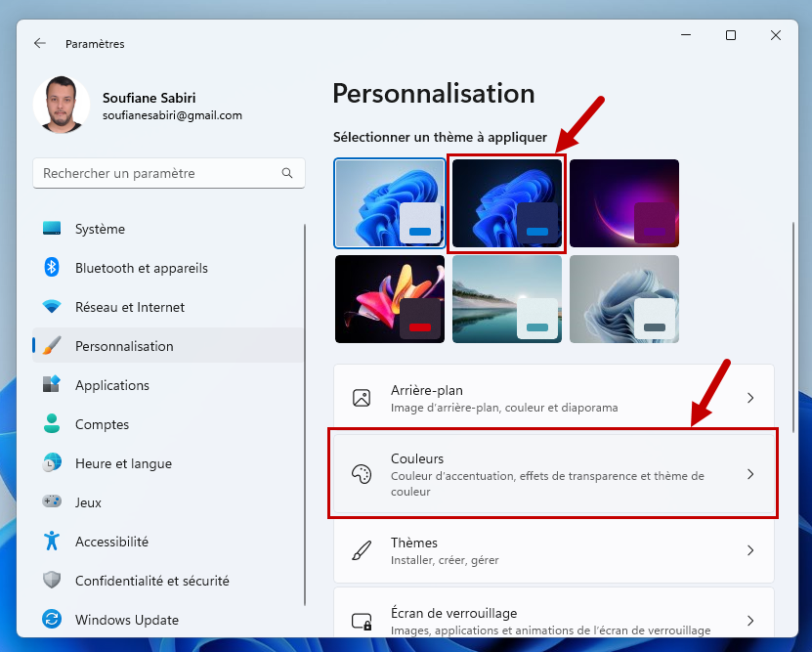Open the Comptes category
Image resolution: width=812 pixels, height=652 pixels.
point(168,423)
